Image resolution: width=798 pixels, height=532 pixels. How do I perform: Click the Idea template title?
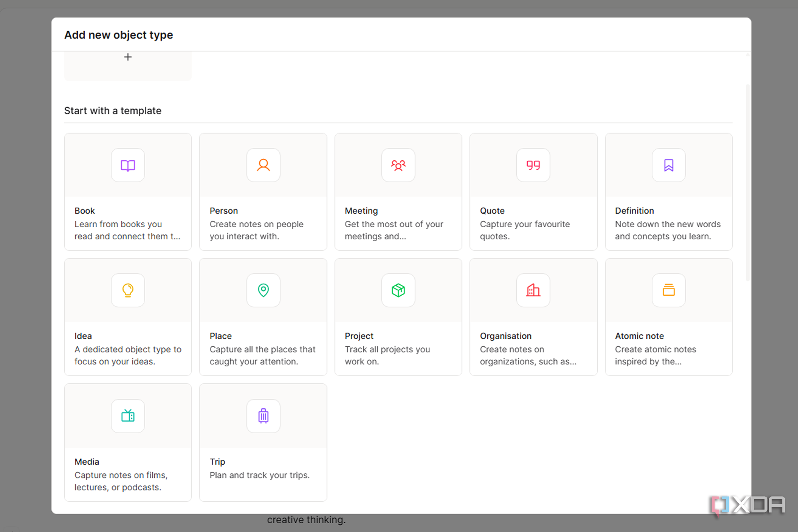pos(83,336)
